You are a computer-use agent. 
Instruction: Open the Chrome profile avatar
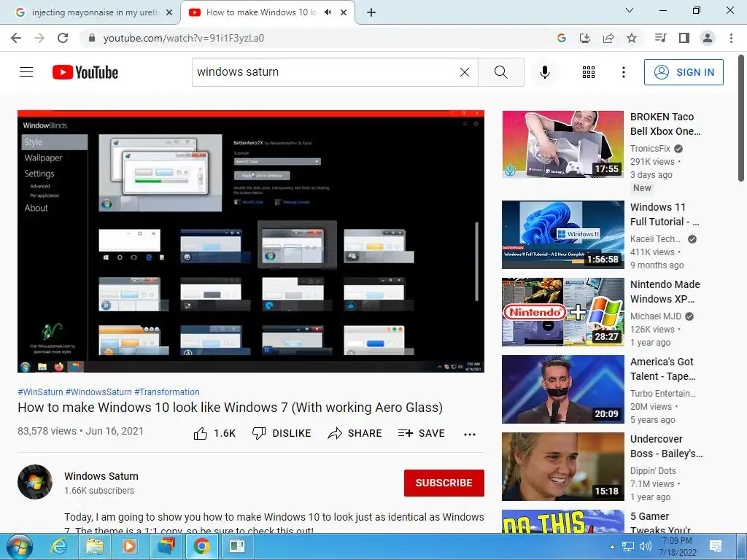click(x=708, y=38)
